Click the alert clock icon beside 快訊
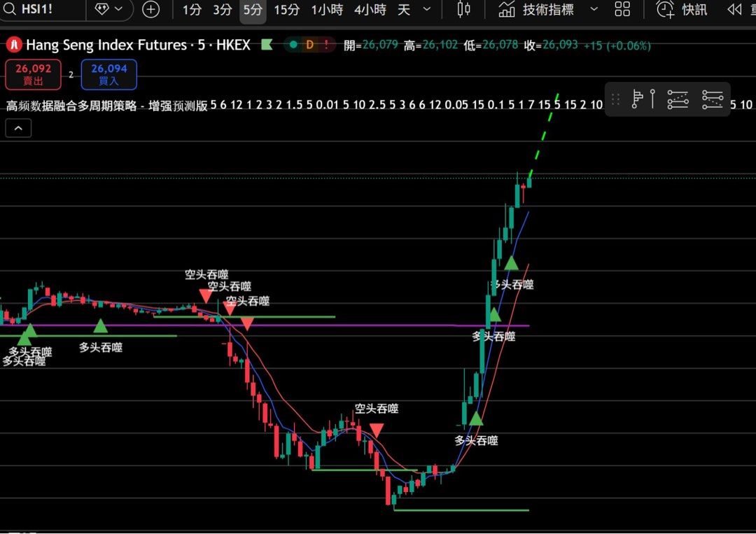Image resolution: width=756 pixels, height=534 pixels. pos(666,10)
